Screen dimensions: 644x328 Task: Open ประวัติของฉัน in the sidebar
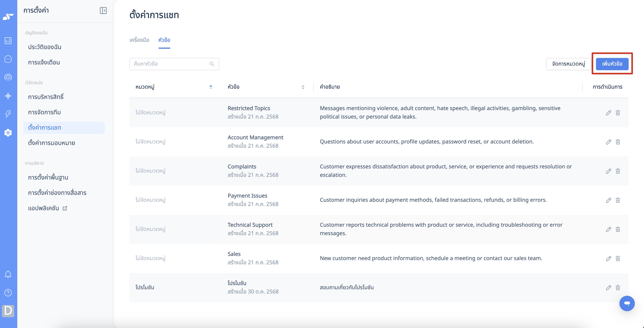pos(45,47)
